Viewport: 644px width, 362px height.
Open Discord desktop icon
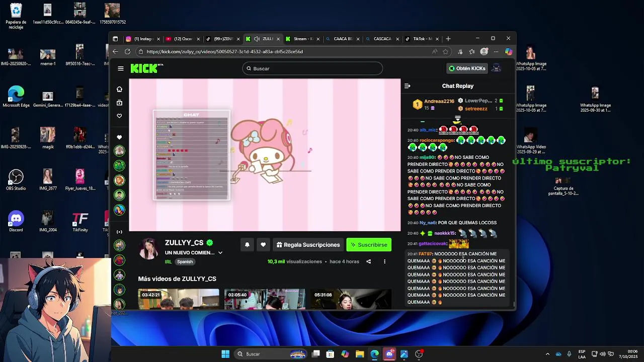coord(16,221)
